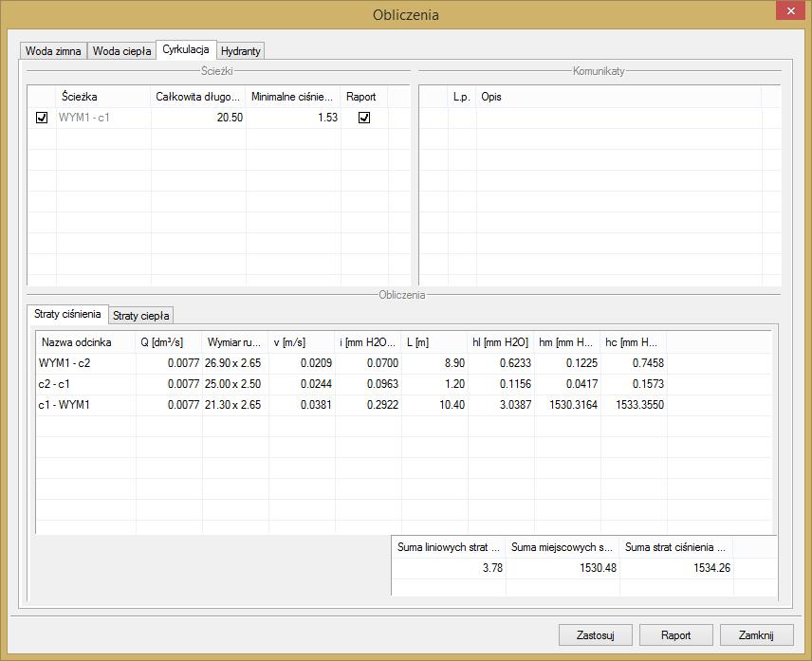Switch to the Woda zimna tab

pos(53,50)
